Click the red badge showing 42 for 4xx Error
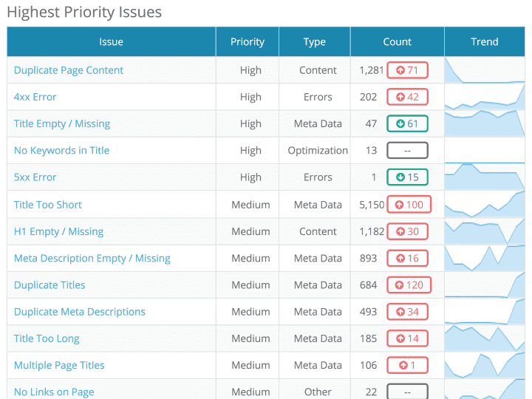This screenshot has width=532, height=399. 407,97
